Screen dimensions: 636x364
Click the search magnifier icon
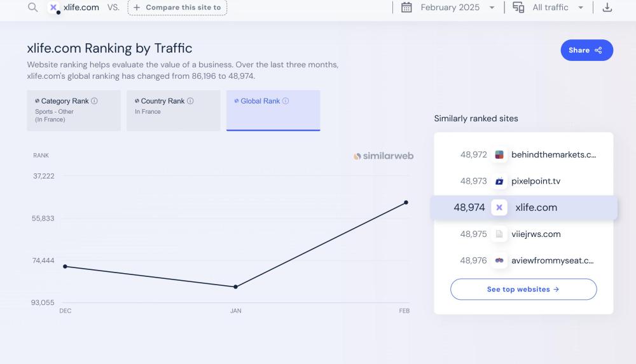point(32,8)
